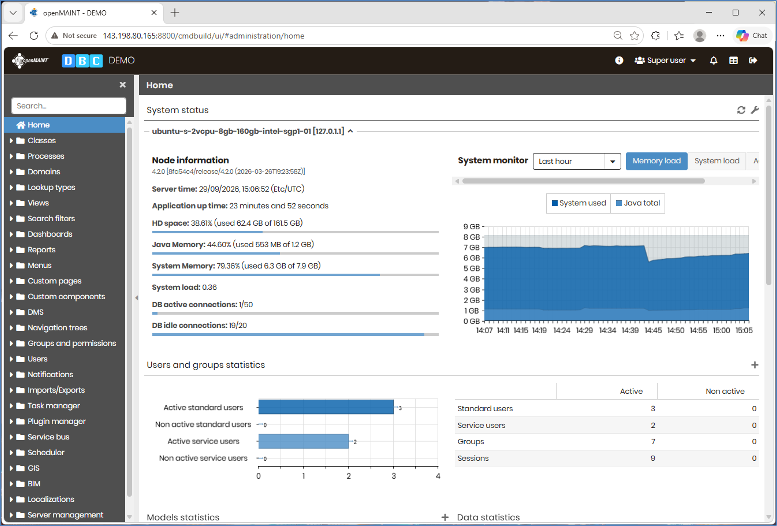
Task: Click the system monitor tabs horizontal scrollbar
Action: click(583, 181)
